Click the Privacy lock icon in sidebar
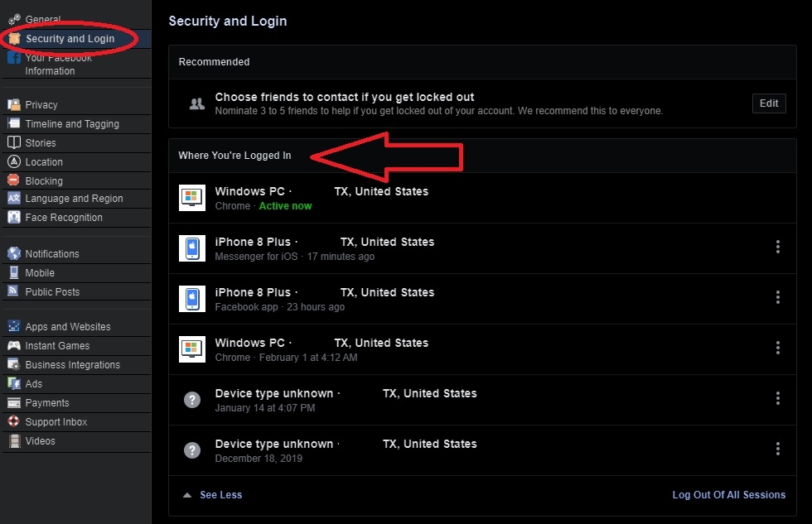Image resolution: width=812 pixels, height=524 pixels. point(13,105)
